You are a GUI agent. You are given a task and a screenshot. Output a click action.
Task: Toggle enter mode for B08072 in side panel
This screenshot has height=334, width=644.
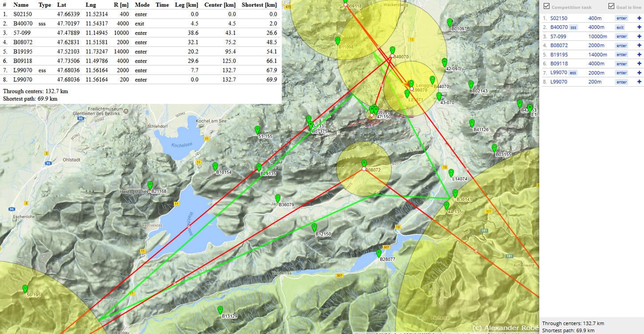(621, 46)
